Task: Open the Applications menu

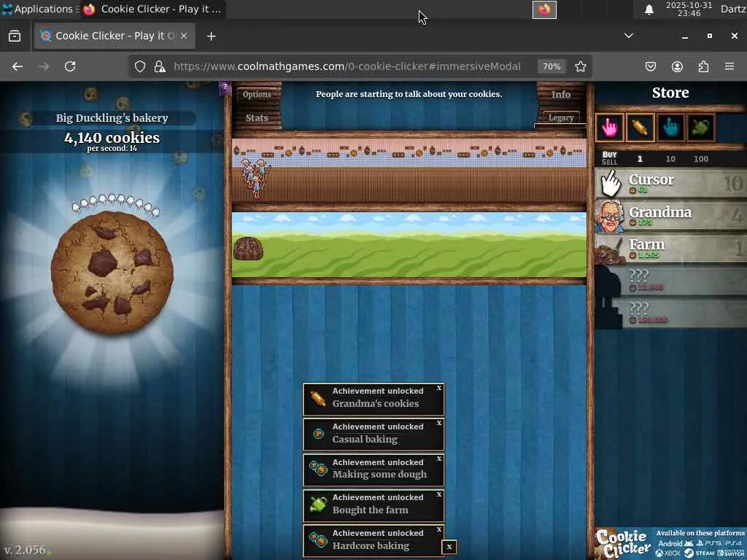Action: click(39, 9)
